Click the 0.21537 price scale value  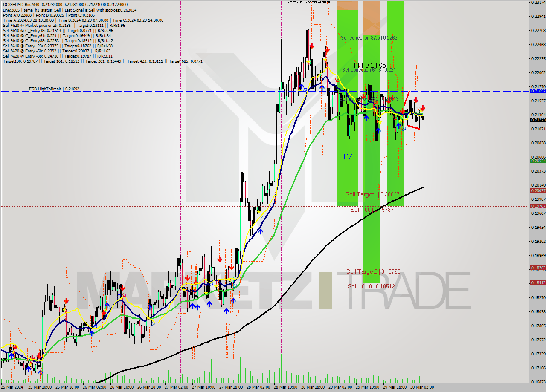[x=538, y=101]
